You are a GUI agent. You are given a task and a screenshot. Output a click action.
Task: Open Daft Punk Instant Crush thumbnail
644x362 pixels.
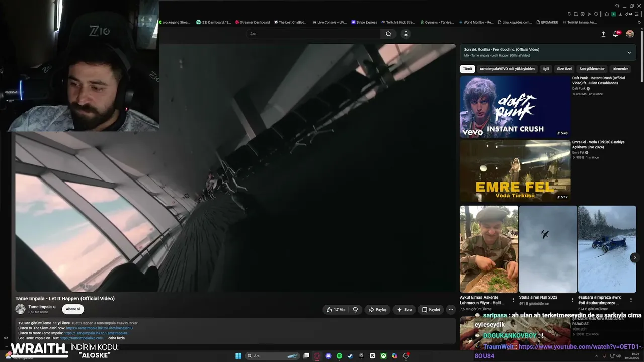(515, 107)
